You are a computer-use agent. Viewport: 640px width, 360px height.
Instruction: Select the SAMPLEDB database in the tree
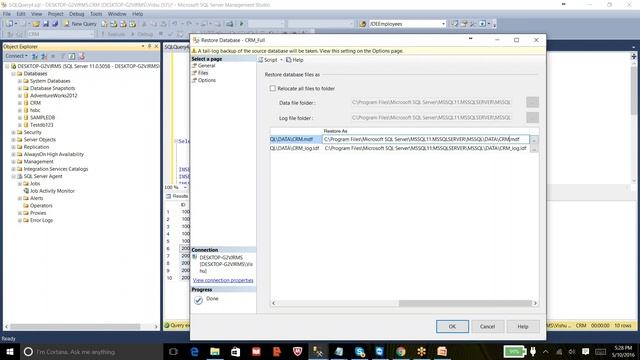42,118
